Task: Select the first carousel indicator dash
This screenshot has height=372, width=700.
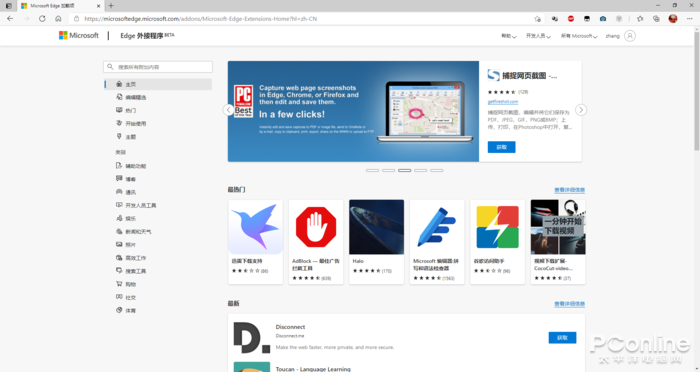Action: tap(372, 170)
